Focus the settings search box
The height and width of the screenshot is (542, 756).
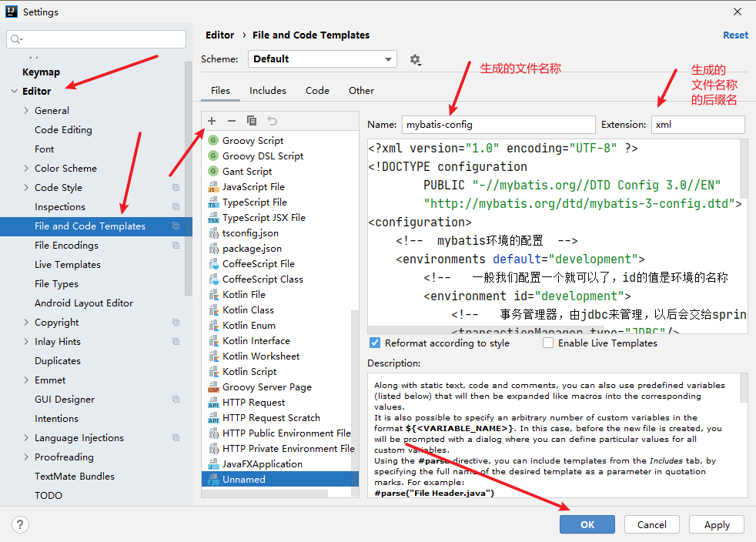(96, 39)
